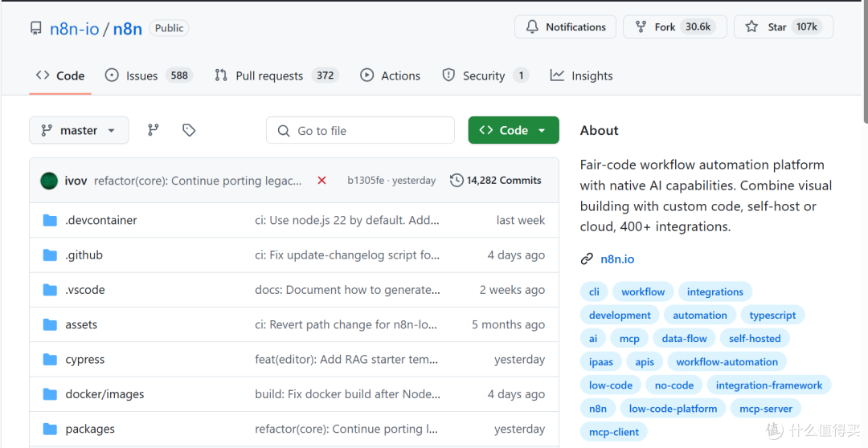Click the red failed status X icon
Viewport: 868px width, 448px height.
click(321, 181)
